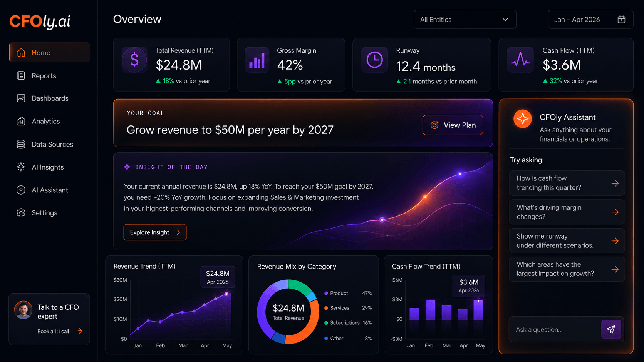Click the orange CFOly Assistant star icon

click(523, 119)
